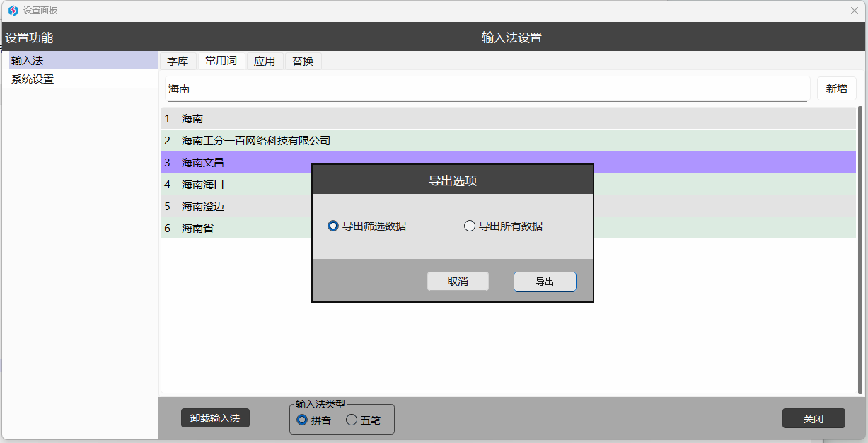Select 导出所有数据 radio option
This screenshot has width=868, height=443.
(469, 226)
